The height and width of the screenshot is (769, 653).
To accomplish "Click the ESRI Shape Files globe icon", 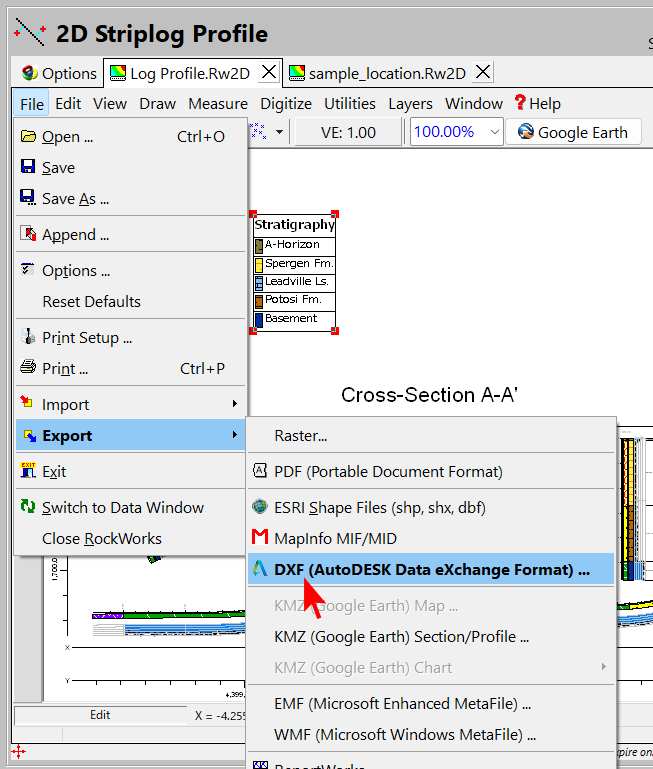I will (x=260, y=507).
